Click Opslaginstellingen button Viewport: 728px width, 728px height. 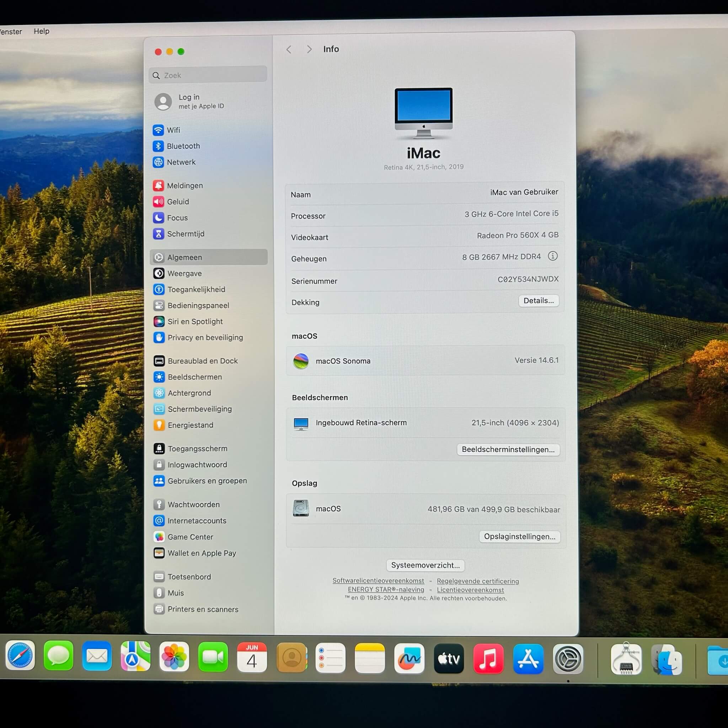click(520, 536)
